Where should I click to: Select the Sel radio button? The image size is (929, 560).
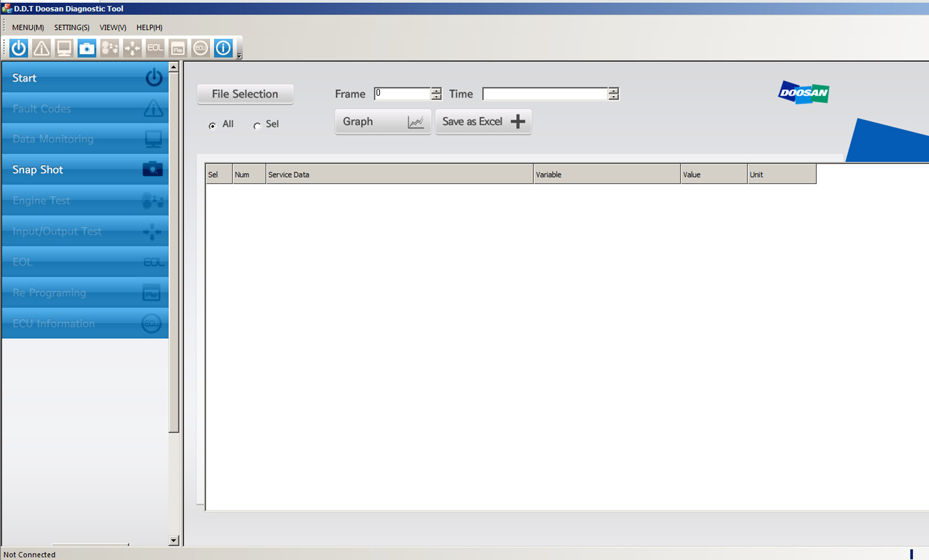pos(257,126)
